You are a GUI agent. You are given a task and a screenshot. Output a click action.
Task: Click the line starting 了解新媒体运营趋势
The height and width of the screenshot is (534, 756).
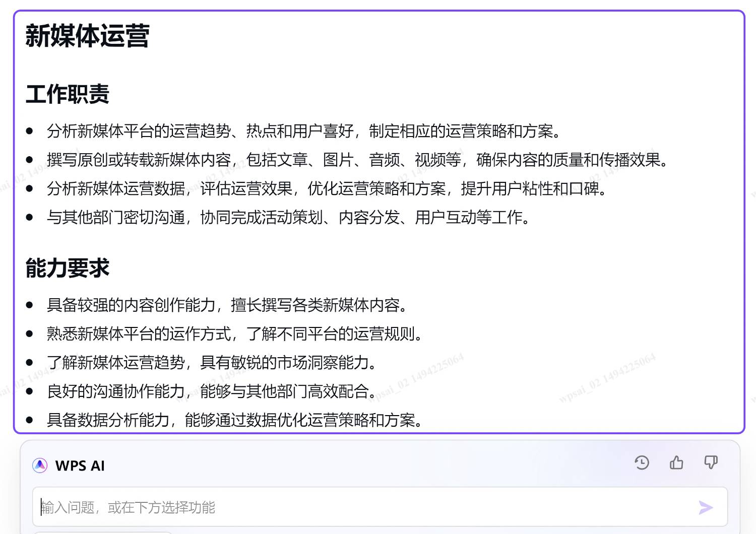click(x=212, y=362)
